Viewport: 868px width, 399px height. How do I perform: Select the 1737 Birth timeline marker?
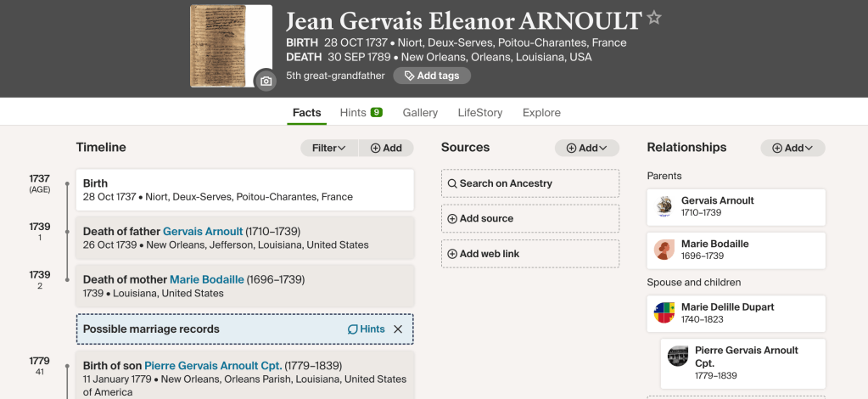click(x=66, y=183)
